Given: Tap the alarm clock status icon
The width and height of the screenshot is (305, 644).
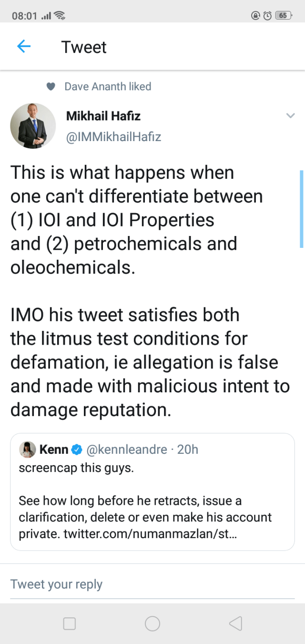Looking at the screenshot, I should (x=268, y=15).
